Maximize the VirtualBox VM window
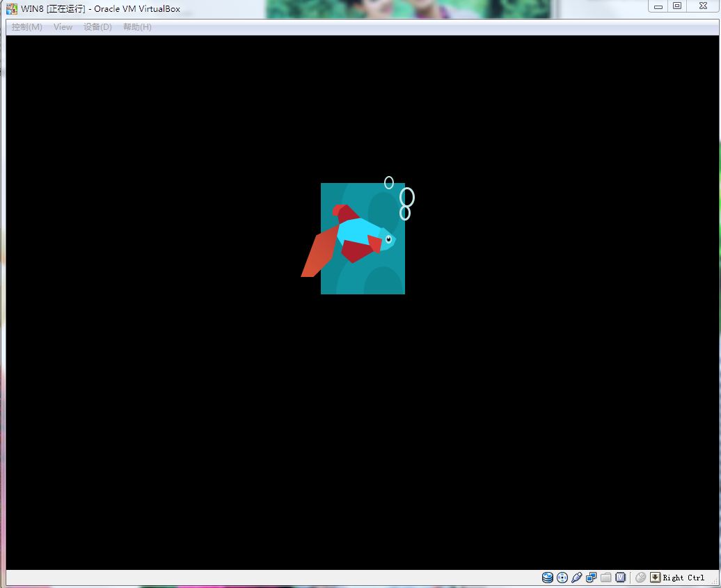This screenshot has height=588, width=721. (677, 6)
